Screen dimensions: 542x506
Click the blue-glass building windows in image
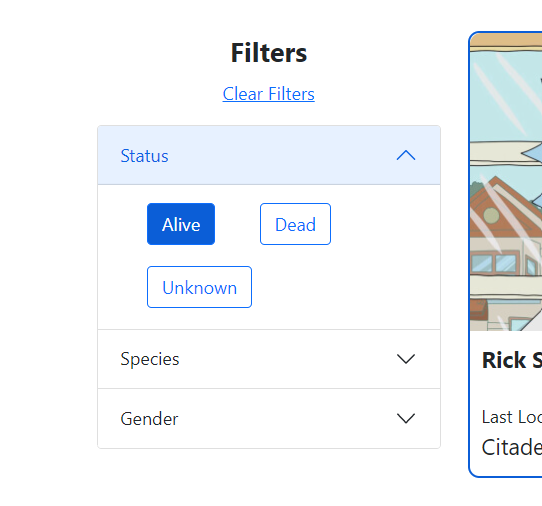494,263
